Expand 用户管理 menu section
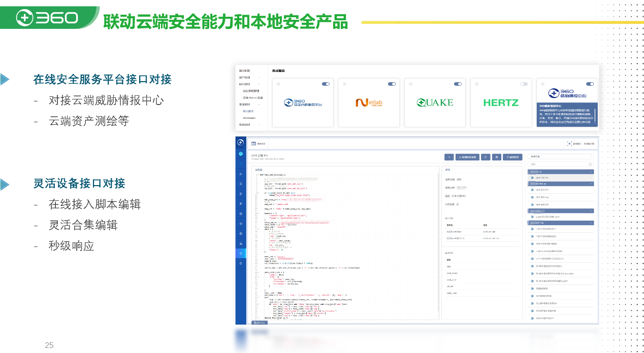Viewport: 644px width, 353px height. [x=250, y=77]
